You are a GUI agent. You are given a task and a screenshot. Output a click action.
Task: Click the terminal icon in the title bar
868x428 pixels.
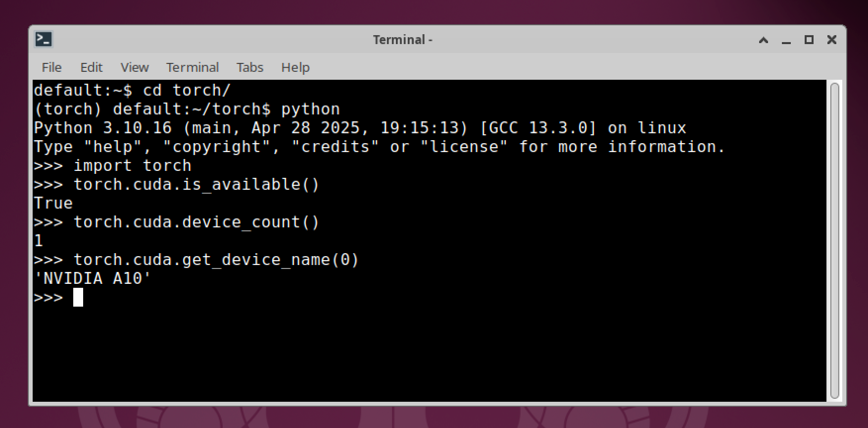coord(44,39)
